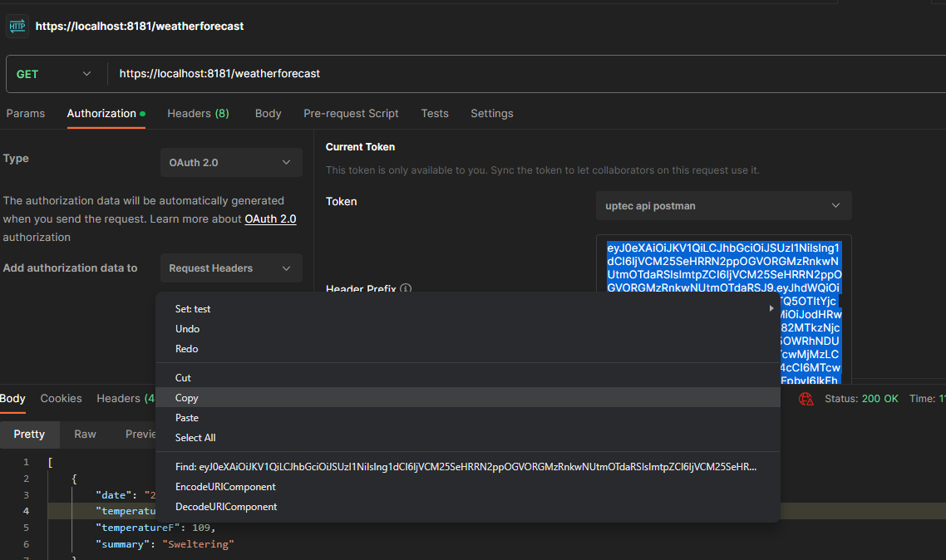Click Cut in the context menu
This screenshot has height=560, width=946.
point(183,378)
